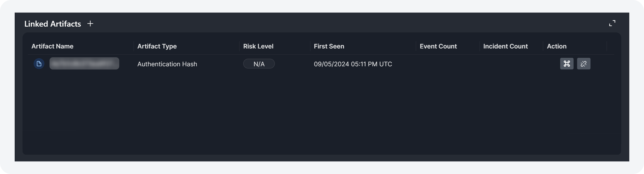Unlink the artifact using the broken-link icon
Screen dimensions: 644x174
584,64
